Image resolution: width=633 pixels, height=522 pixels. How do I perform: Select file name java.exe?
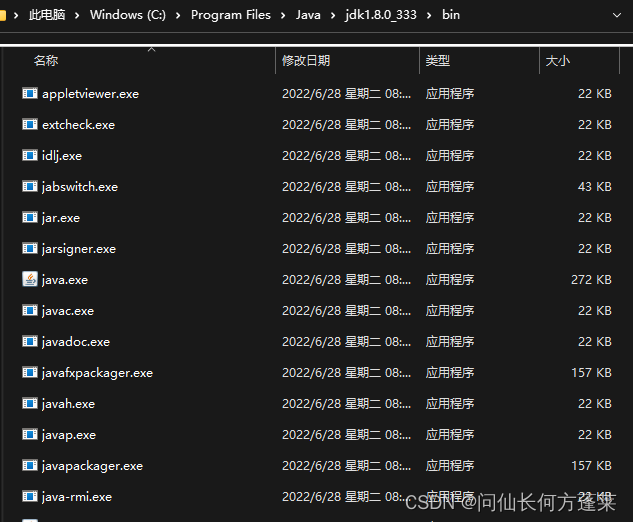tap(65, 280)
